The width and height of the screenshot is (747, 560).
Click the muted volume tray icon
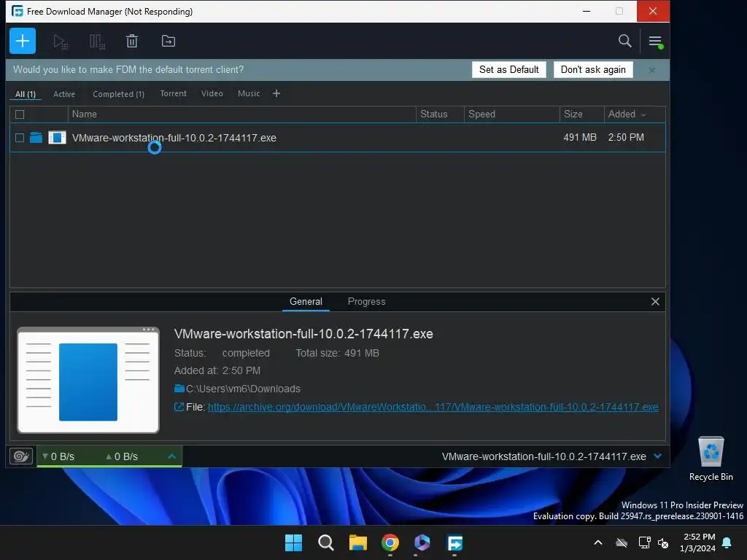[663, 542]
